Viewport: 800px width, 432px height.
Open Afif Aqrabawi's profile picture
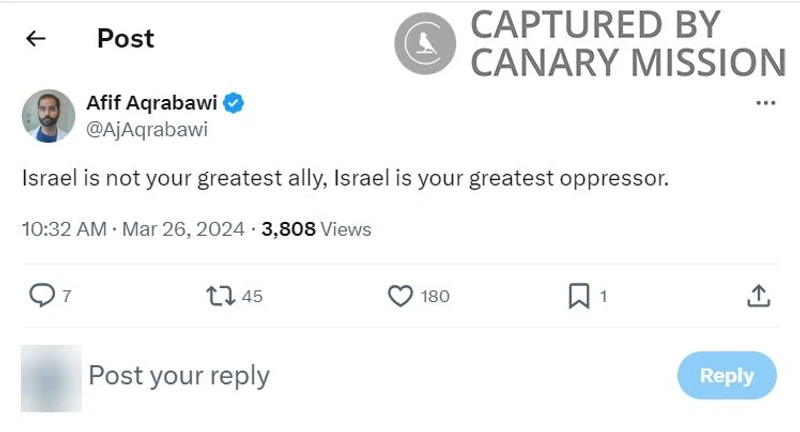48,115
